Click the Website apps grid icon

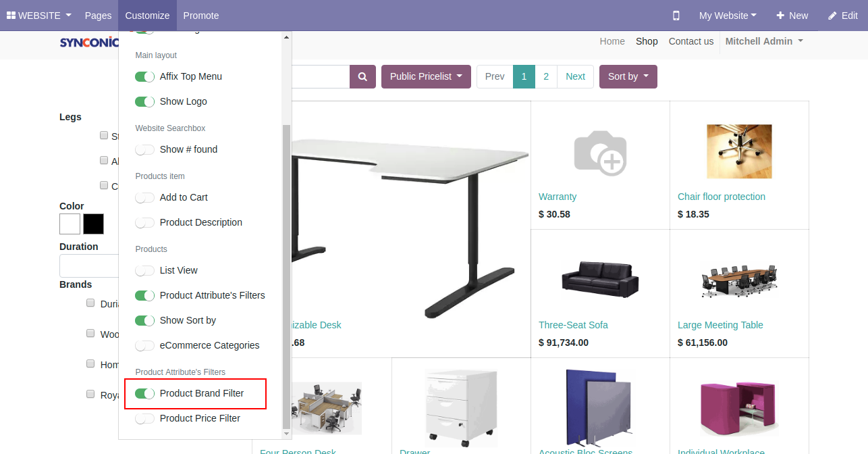click(11, 16)
